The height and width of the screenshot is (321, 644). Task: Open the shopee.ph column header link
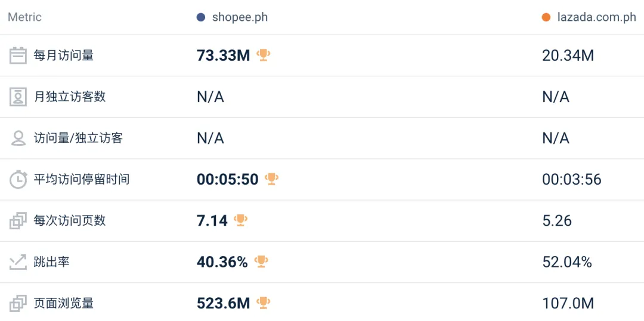240,17
